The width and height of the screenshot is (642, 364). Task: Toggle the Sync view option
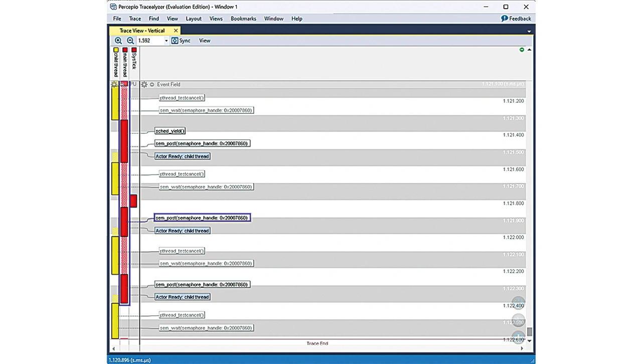click(181, 41)
